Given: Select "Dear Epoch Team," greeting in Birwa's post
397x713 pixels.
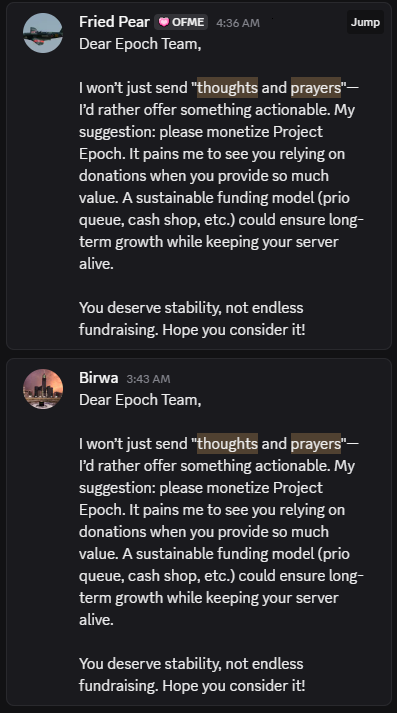Looking at the screenshot, I should (x=140, y=400).
